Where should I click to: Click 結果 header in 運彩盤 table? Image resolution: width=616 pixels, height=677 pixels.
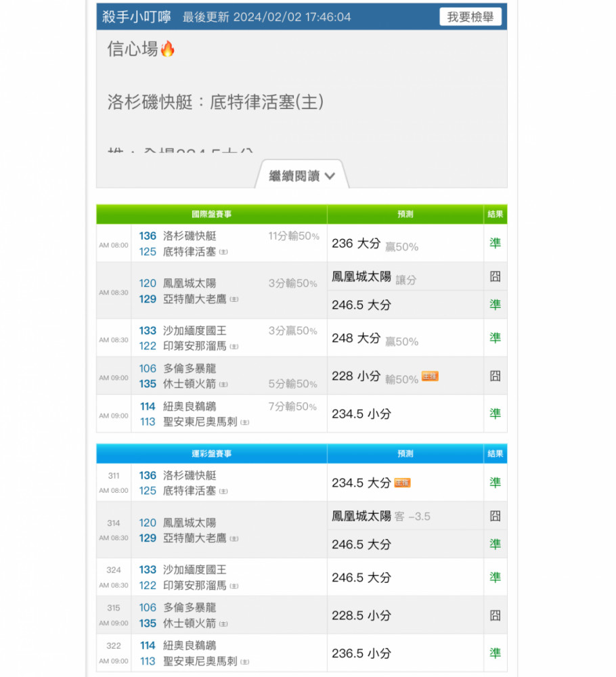(495, 454)
